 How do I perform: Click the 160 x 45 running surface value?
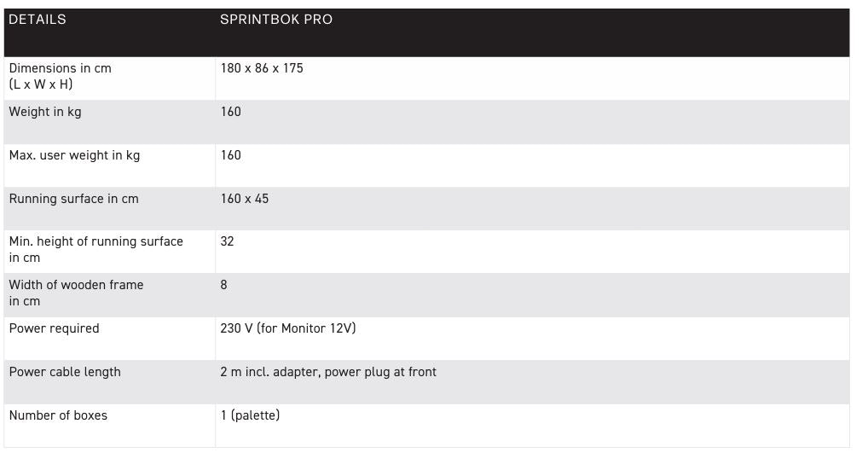coord(244,199)
